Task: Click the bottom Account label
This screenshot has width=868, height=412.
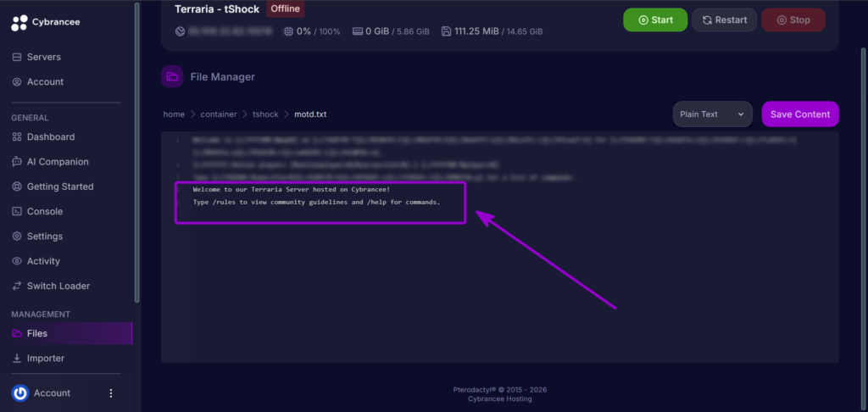Action: click(52, 393)
